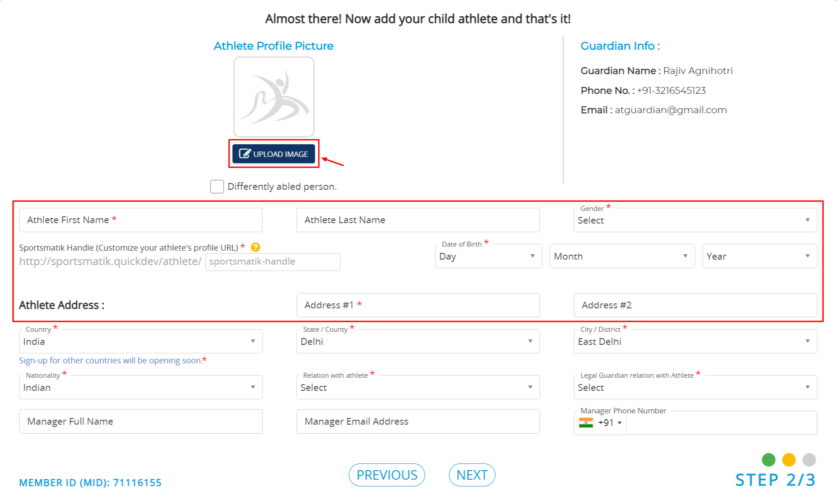Open the Gender dropdown

pyautogui.click(x=695, y=220)
